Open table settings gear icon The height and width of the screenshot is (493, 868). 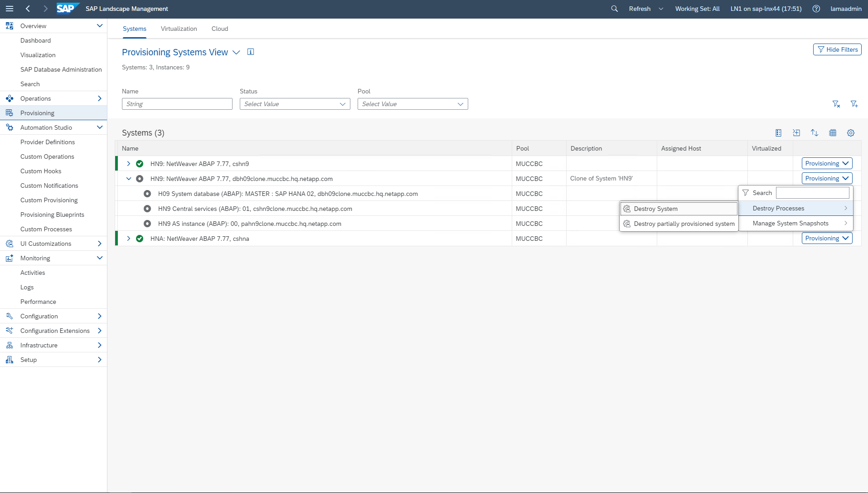[x=851, y=133]
